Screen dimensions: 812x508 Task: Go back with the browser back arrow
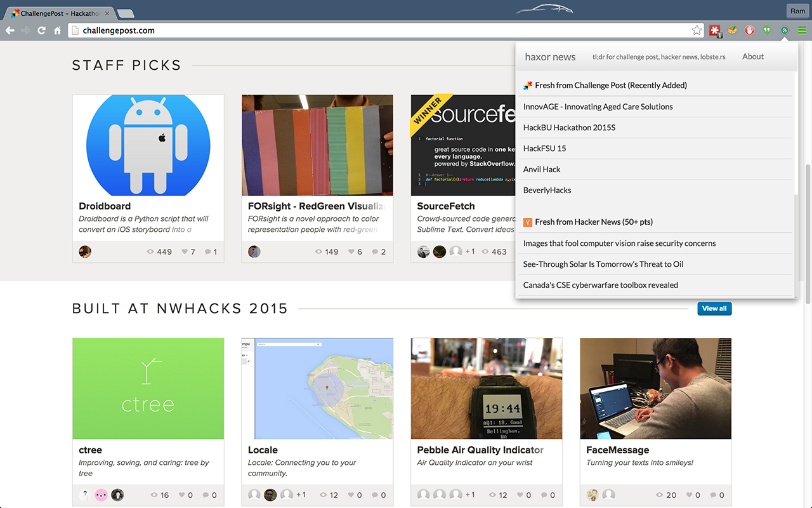(10, 30)
